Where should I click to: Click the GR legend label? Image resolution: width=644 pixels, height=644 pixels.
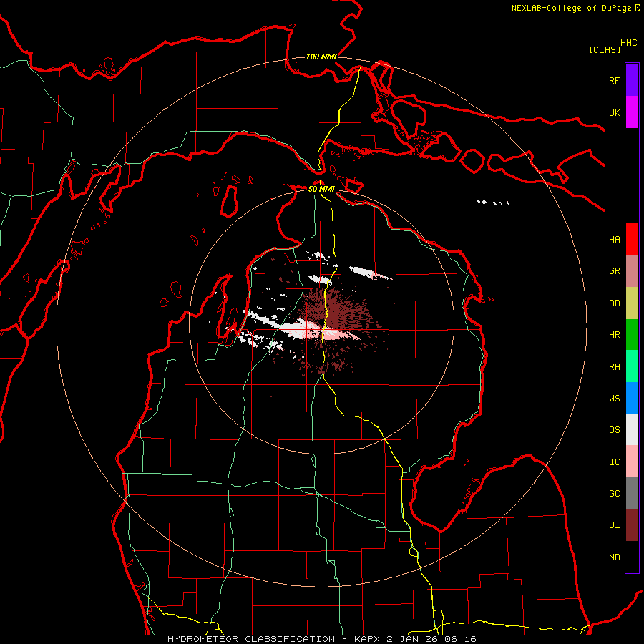[615, 271]
